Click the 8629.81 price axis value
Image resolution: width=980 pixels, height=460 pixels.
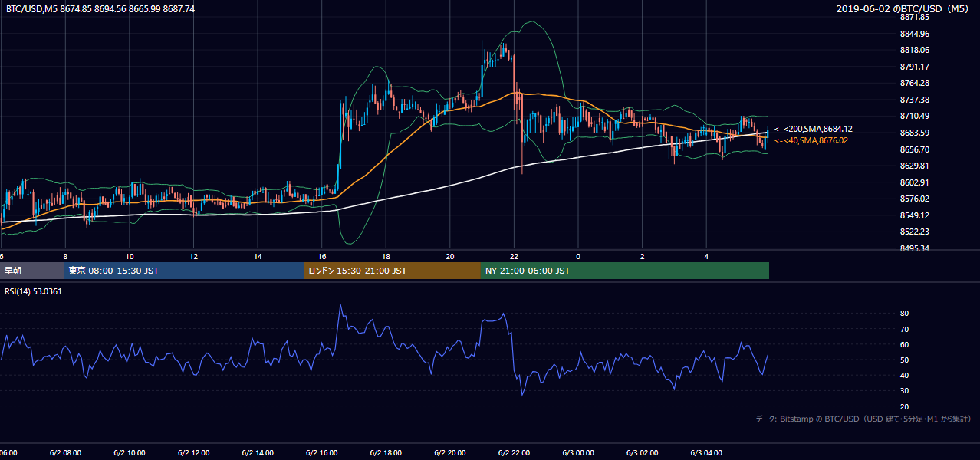(x=916, y=166)
